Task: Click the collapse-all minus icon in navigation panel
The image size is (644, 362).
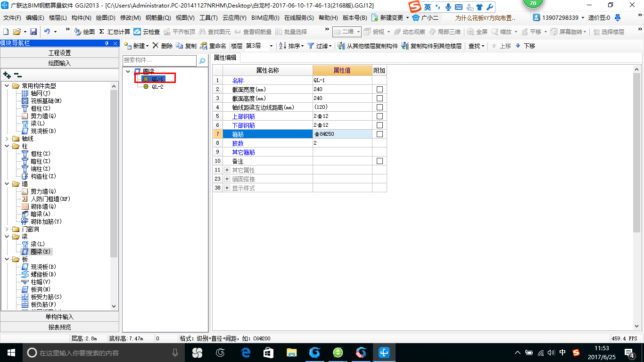Action: click(18, 75)
